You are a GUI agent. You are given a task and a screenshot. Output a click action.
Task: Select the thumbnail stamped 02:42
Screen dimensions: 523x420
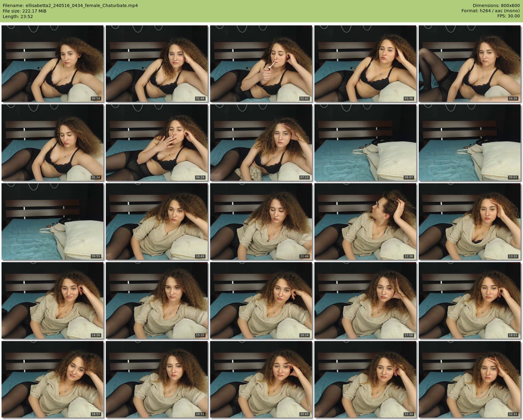261,64
